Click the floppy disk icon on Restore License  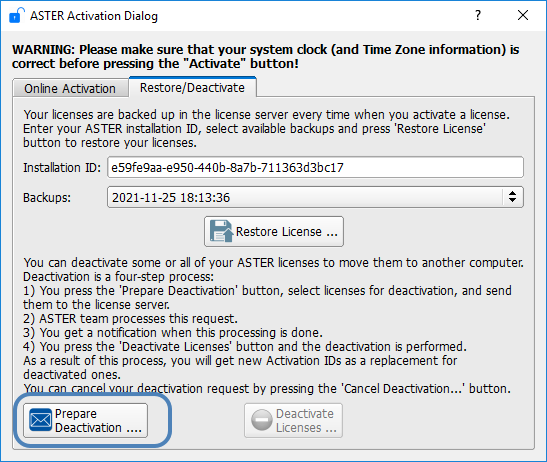click(x=221, y=231)
